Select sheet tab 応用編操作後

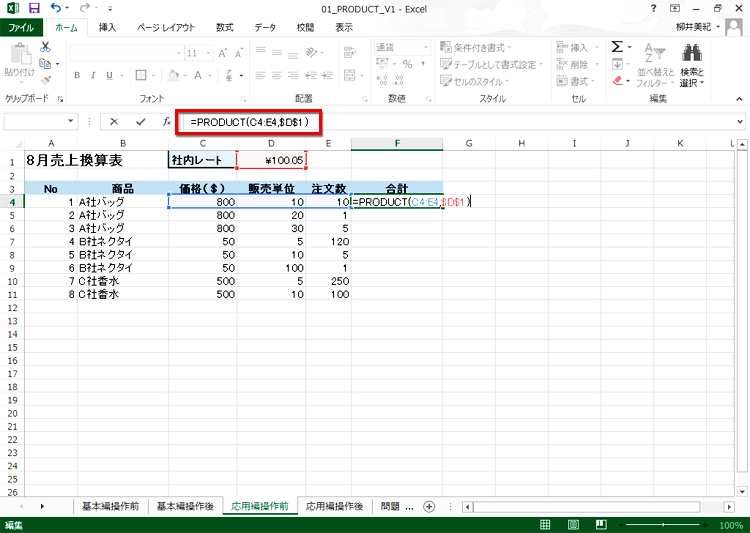click(334, 506)
